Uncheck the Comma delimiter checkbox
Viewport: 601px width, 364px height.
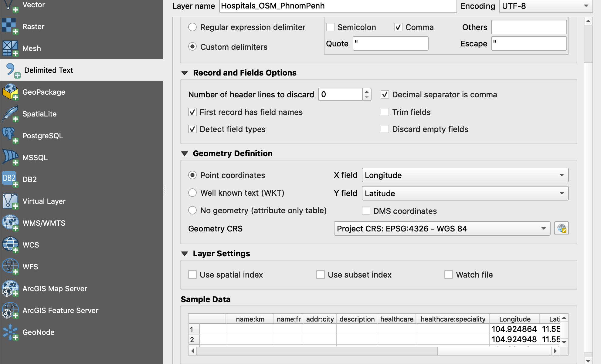click(398, 27)
